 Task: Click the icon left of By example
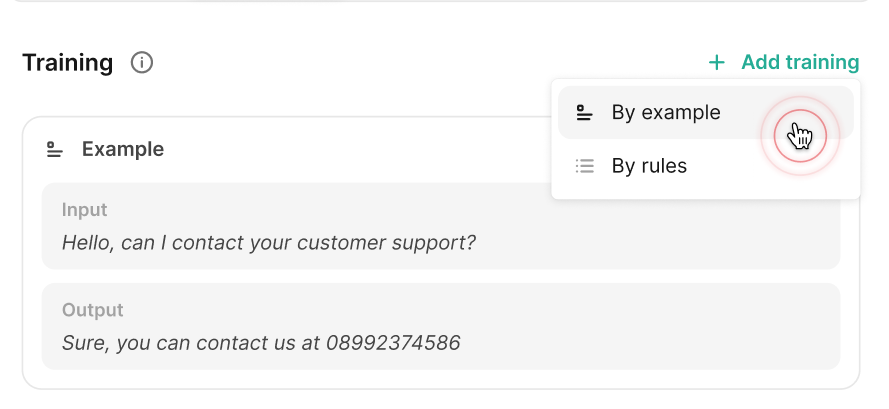[x=585, y=113]
